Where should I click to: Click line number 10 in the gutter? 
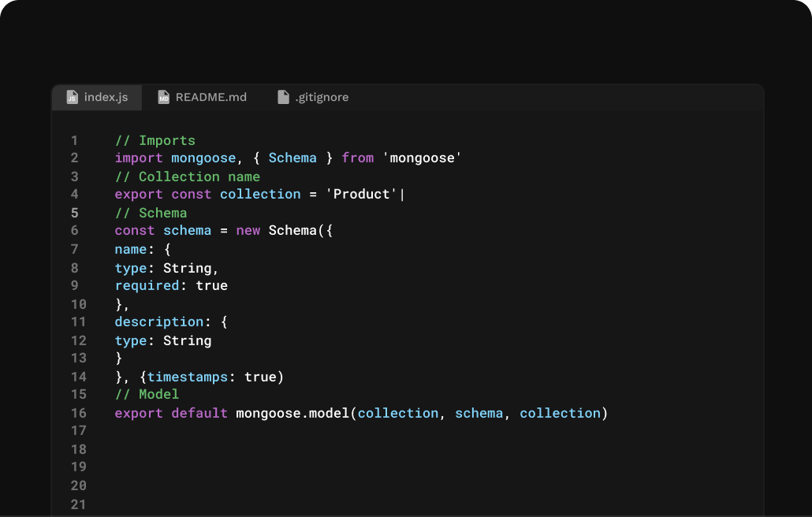click(79, 304)
